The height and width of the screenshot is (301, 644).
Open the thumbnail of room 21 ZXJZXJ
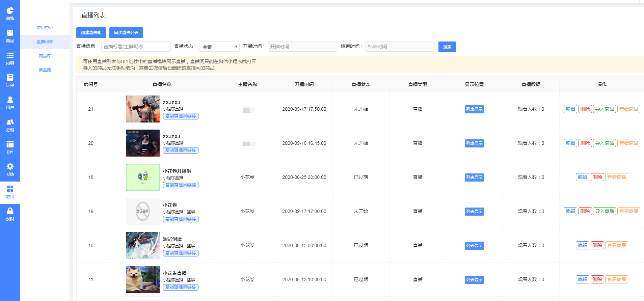click(x=143, y=109)
